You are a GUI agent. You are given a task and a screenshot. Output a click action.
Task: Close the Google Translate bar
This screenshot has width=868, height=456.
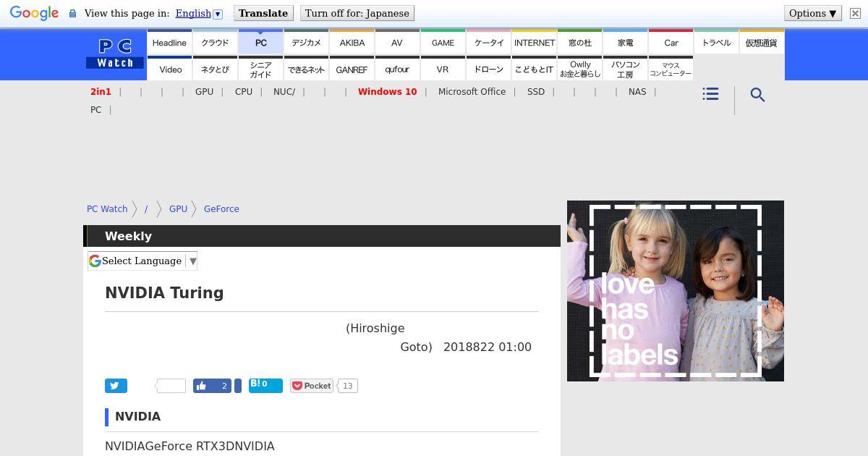point(854,14)
